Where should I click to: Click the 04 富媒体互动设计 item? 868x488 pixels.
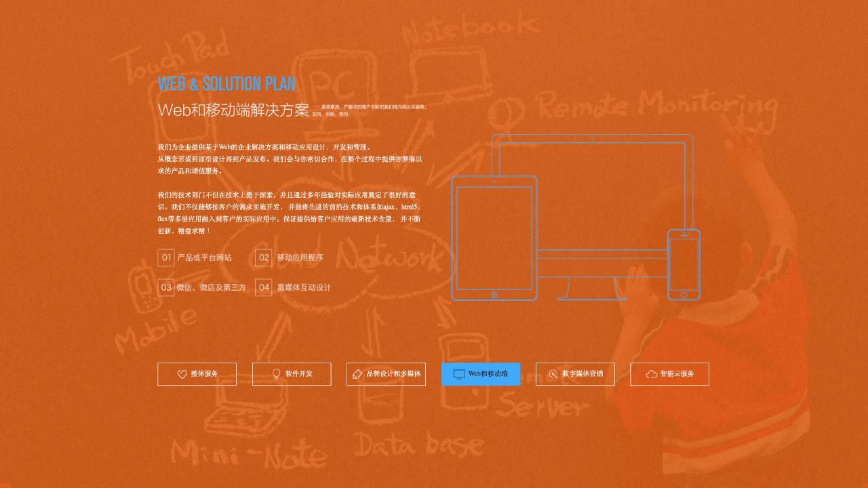pos(293,287)
